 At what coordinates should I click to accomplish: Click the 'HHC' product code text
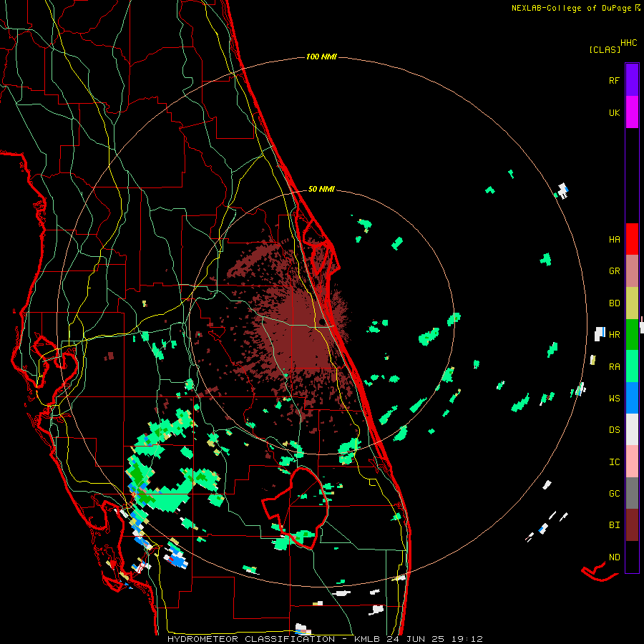coord(628,43)
